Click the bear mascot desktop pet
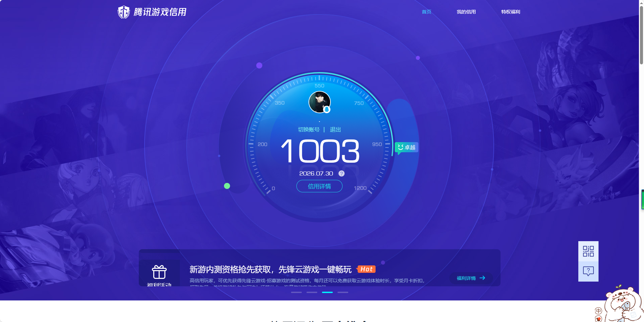Image resolution: width=644 pixels, height=322 pixels. [623, 304]
